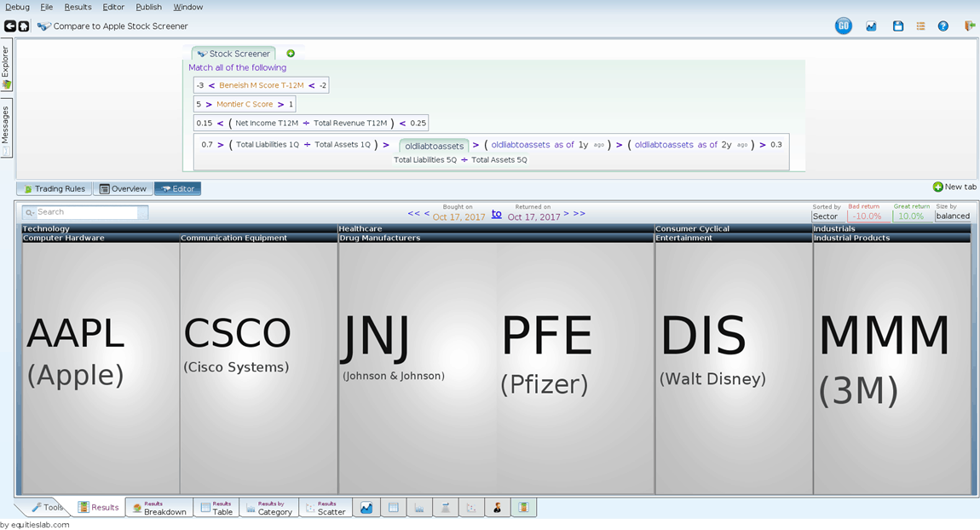Image resolution: width=980 pixels, height=530 pixels.
Task: Select the Editor tab
Action: [177, 189]
